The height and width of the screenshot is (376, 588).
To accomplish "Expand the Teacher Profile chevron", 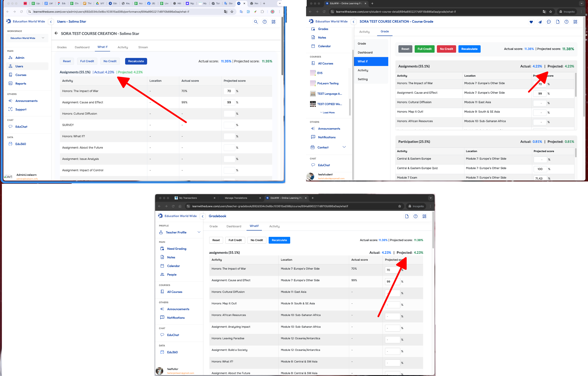I will point(199,232).
